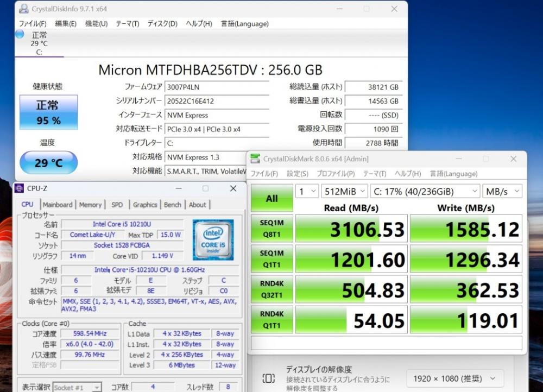This screenshot has width=543, height=392.
Task: Open プロファイル(P) menu in CrystalDiskMark
Action: (336, 174)
